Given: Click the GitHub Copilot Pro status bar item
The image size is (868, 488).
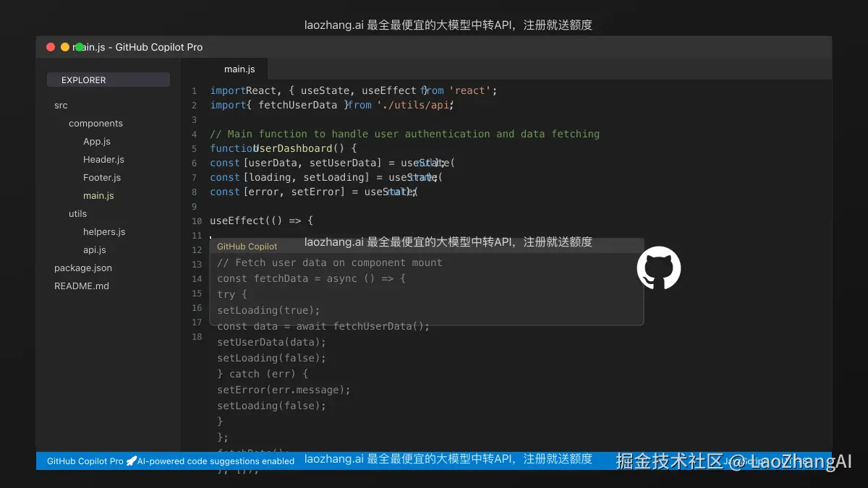Looking at the screenshot, I should click(84, 461).
